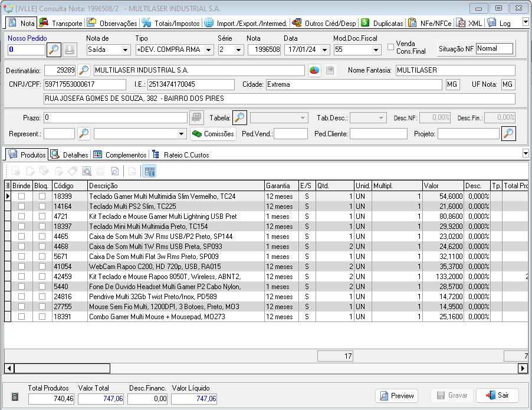Click the Comissões button
Screen dimensions: 532x410
click(x=213, y=134)
